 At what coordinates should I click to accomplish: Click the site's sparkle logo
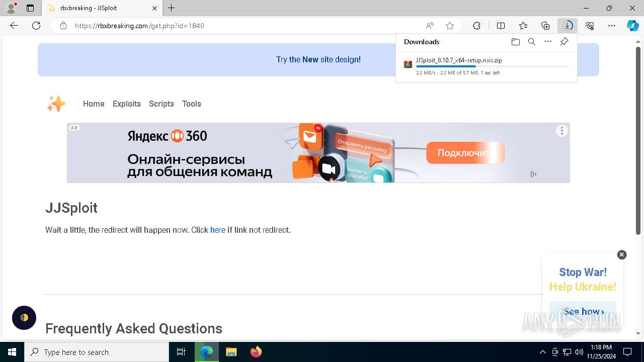56,104
